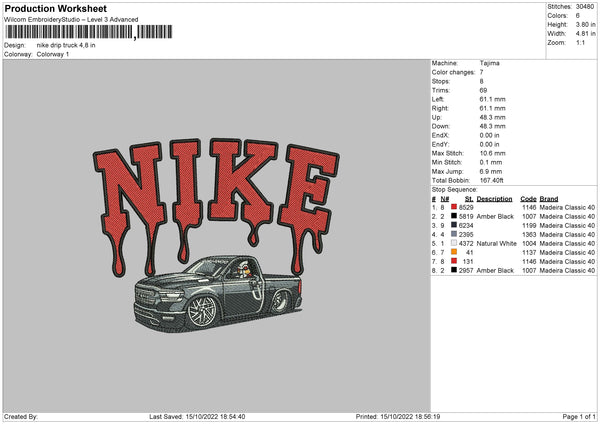Click the 'Color changes:' label
The width and height of the screenshot is (600, 424).
pyautogui.click(x=453, y=72)
